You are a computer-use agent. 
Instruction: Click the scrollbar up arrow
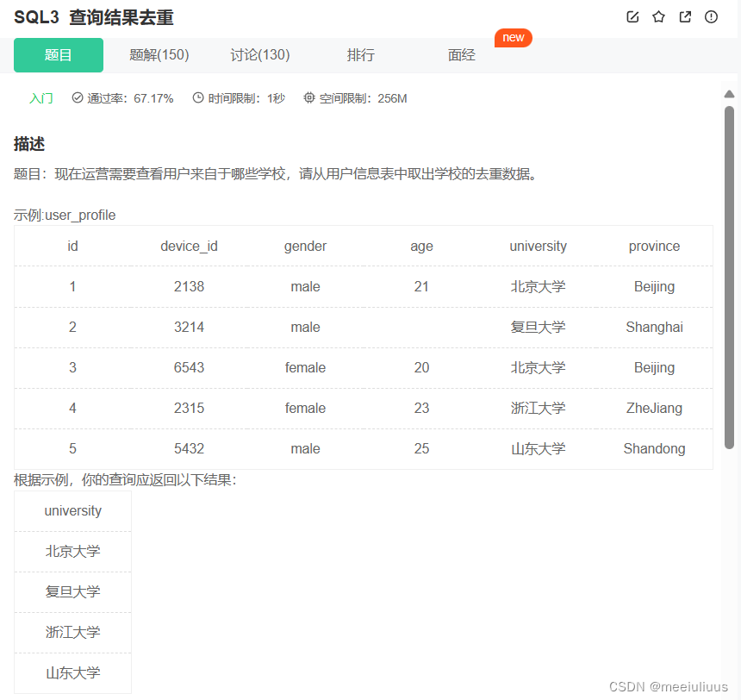728,93
